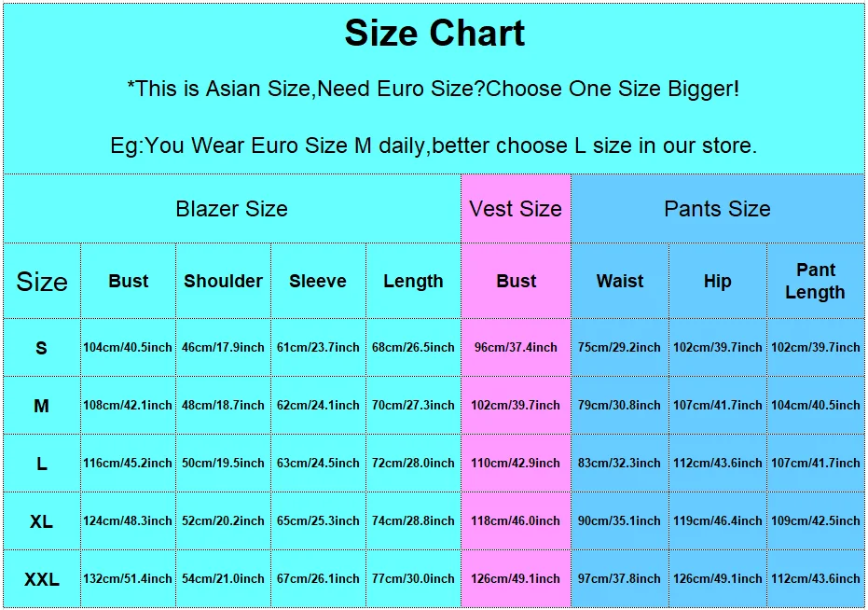The width and height of the screenshot is (868, 610).
Task: Click the 104cm/40.5inch blazer bust cell
Action: [x=128, y=347]
